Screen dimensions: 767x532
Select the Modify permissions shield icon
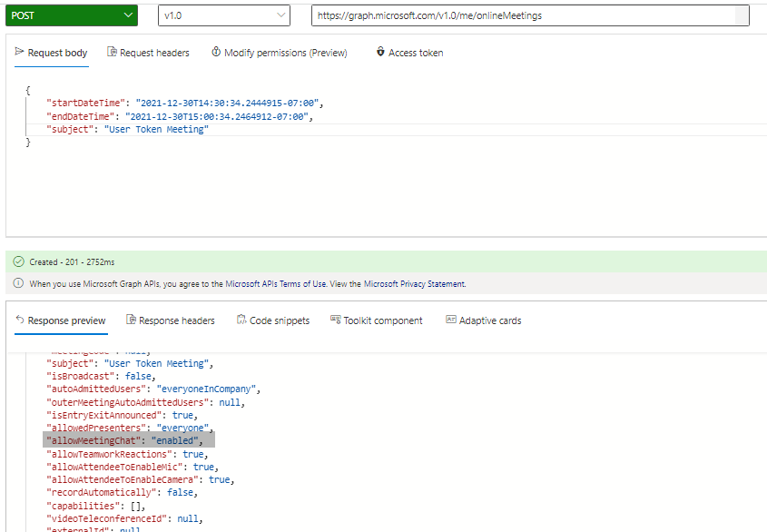[x=216, y=53]
